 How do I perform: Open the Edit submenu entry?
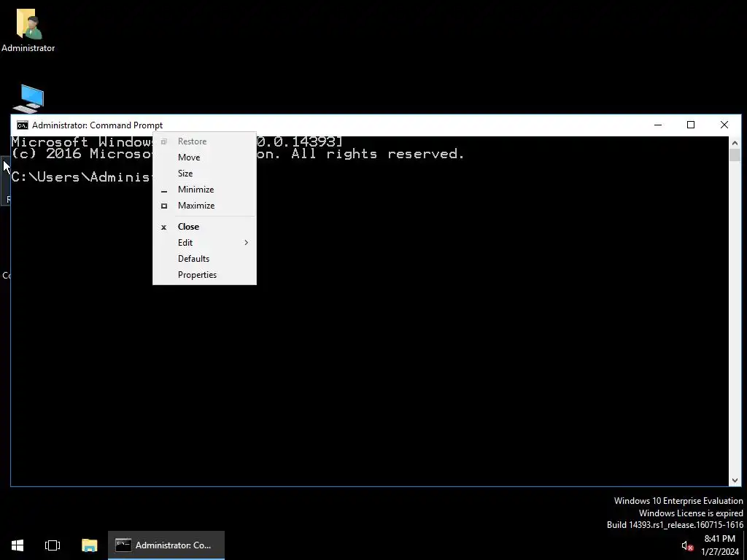[204, 243]
